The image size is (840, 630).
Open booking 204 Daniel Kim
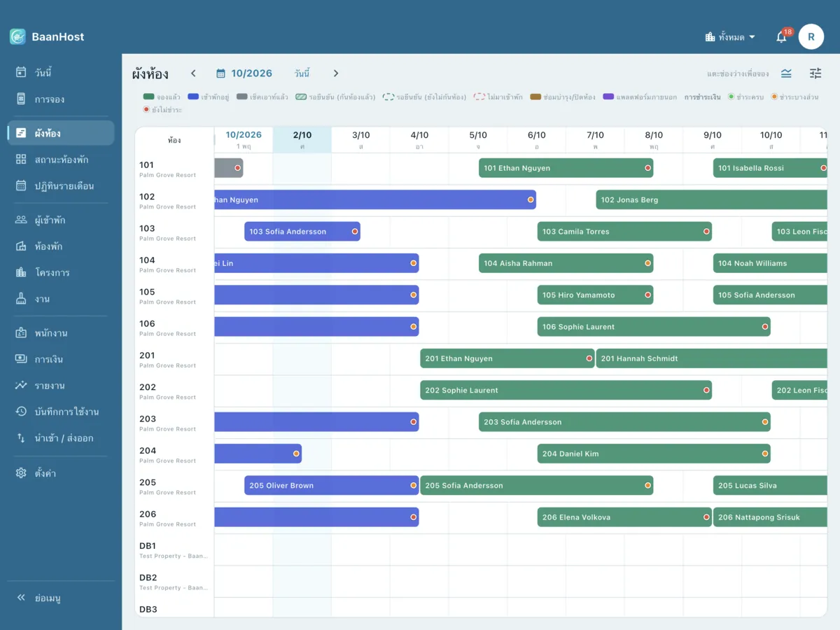pyautogui.click(x=654, y=454)
